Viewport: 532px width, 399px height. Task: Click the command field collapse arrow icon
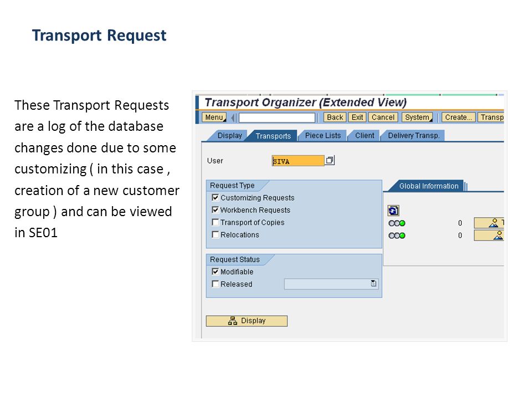(x=233, y=117)
